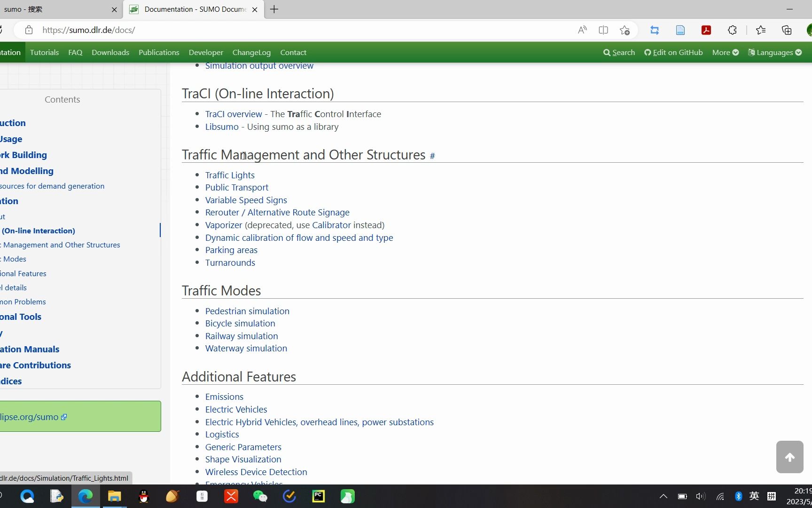Open Parking areas link

tap(231, 250)
